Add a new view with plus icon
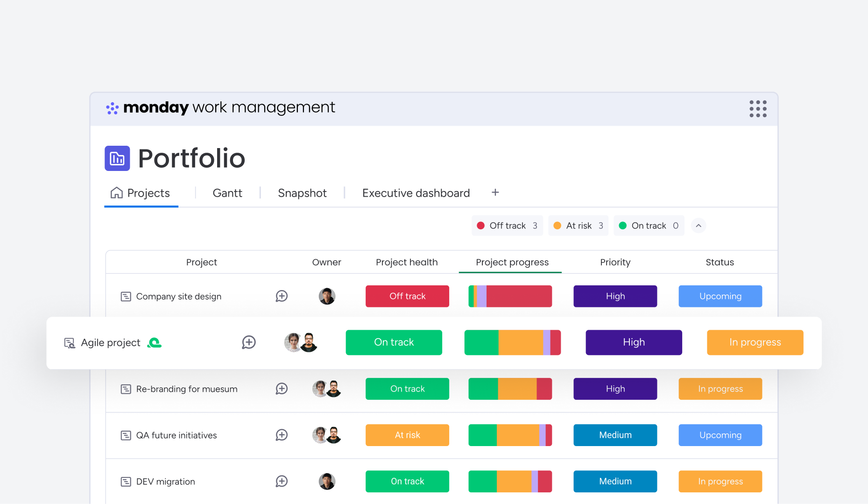Screen dimensions: 868x504 [495, 192]
